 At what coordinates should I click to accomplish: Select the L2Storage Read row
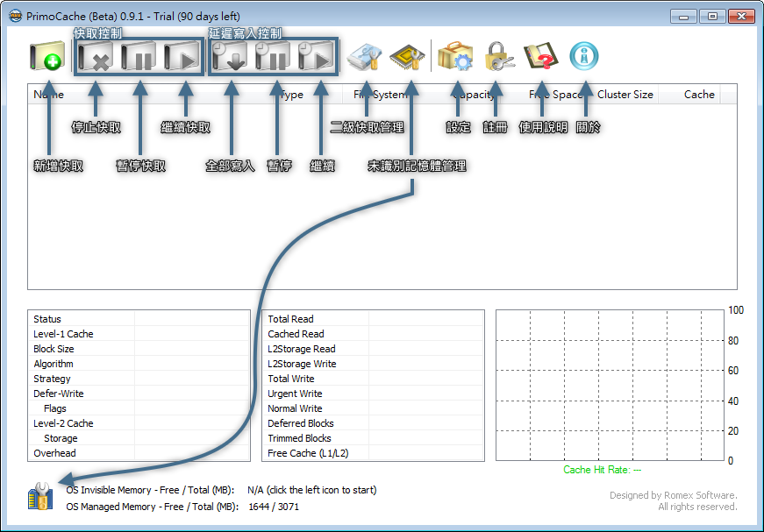(x=374, y=349)
